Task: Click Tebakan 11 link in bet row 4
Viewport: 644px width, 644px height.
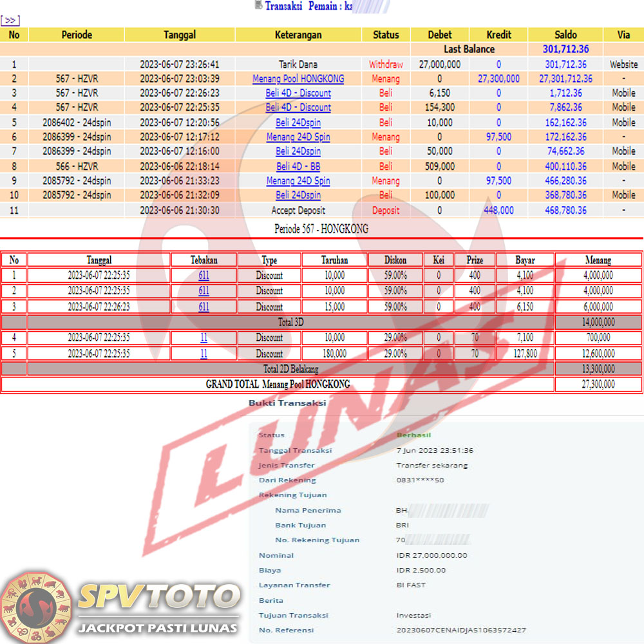Action: click(204, 337)
